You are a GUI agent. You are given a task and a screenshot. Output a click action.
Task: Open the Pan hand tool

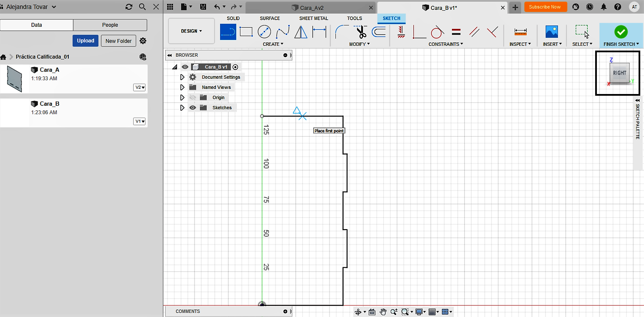click(383, 312)
